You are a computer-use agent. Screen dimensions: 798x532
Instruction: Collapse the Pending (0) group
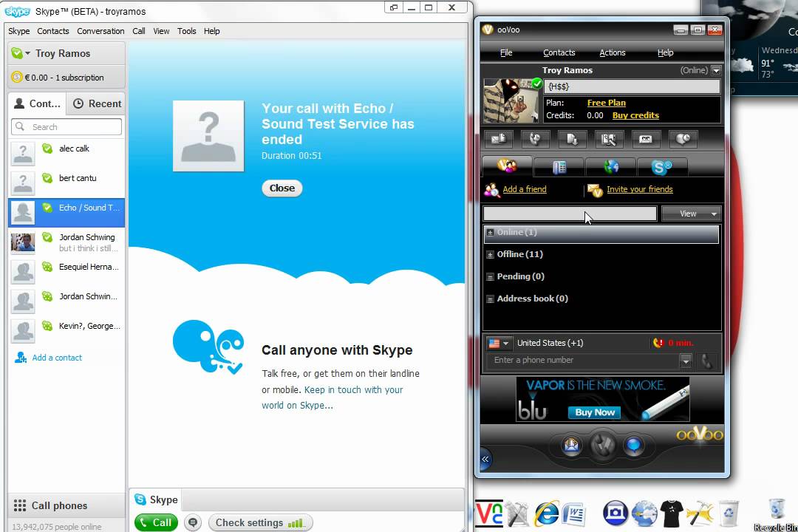pyautogui.click(x=490, y=277)
